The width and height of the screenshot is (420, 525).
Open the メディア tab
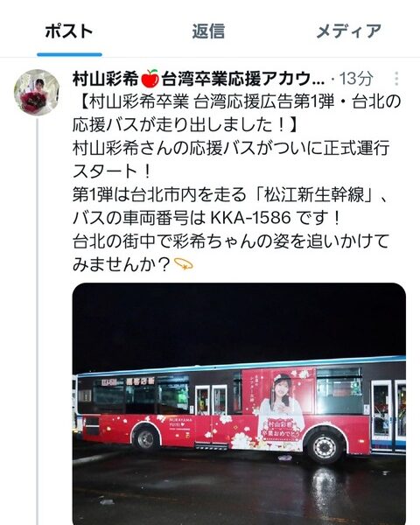coord(348,31)
